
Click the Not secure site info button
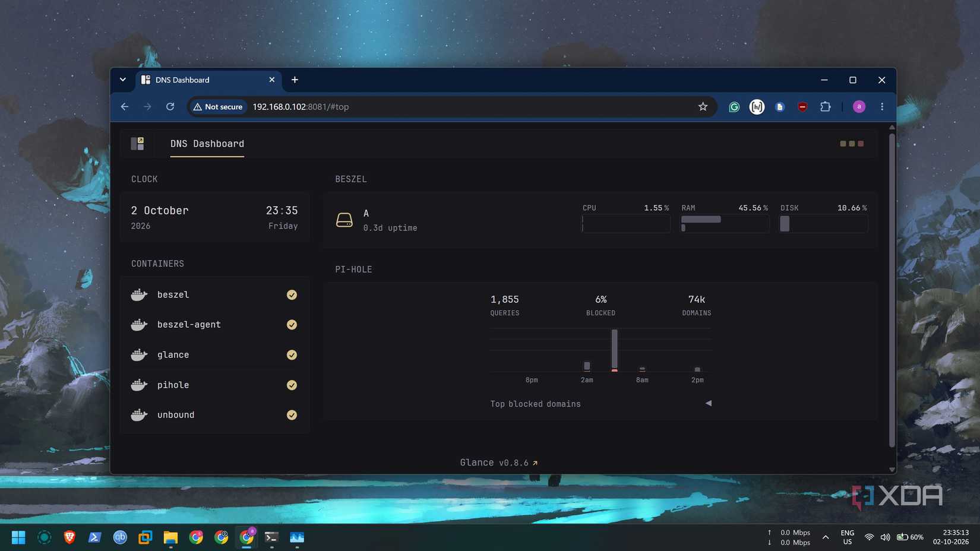[218, 107]
